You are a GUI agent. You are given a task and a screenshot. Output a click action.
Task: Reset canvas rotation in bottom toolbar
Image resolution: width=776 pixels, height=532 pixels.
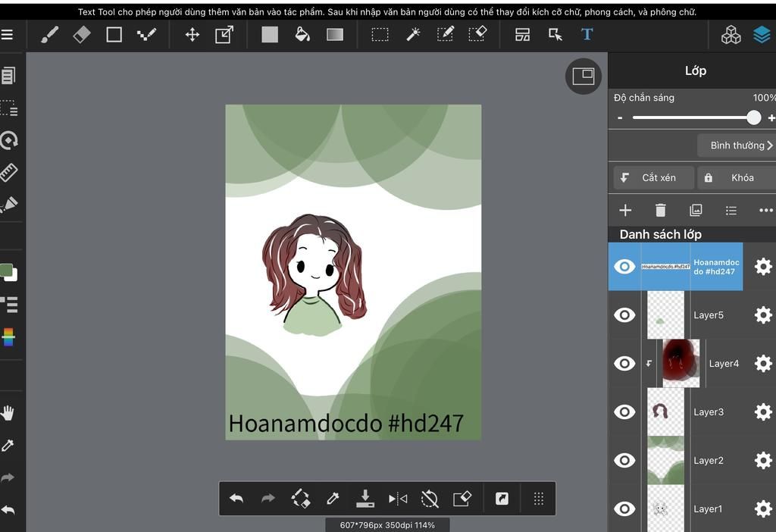coord(430,499)
